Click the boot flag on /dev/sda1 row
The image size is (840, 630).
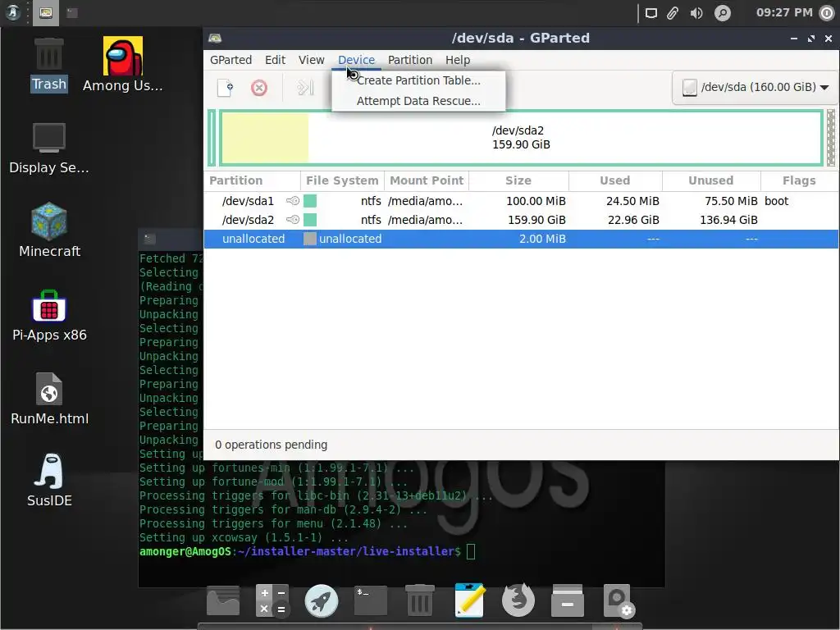(x=776, y=201)
